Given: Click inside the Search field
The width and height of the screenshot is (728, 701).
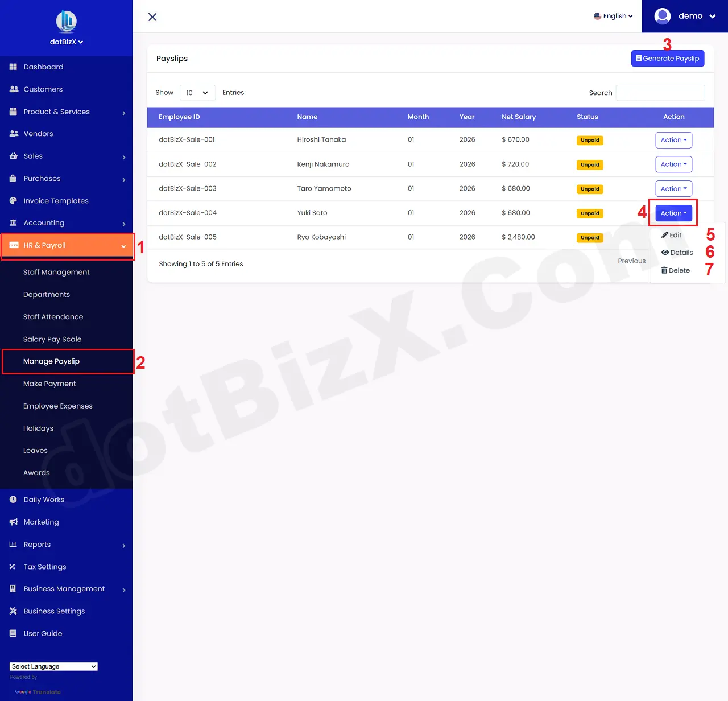Looking at the screenshot, I should (x=660, y=92).
